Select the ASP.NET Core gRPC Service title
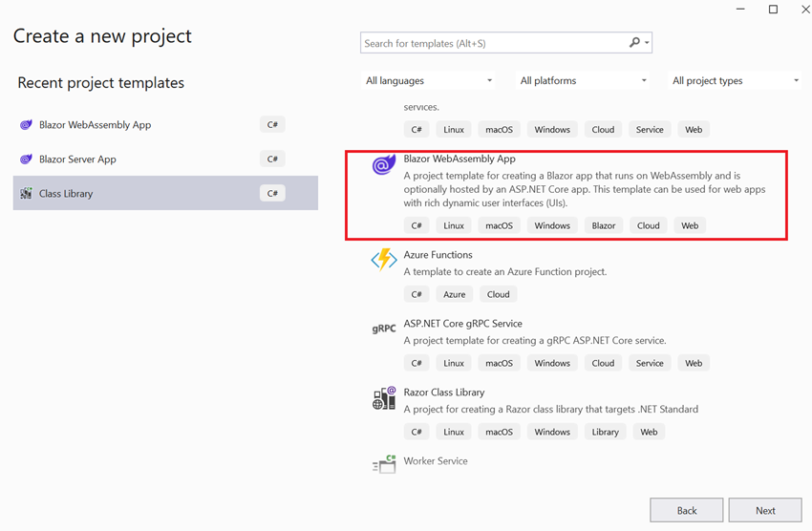 (x=463, y=324)
